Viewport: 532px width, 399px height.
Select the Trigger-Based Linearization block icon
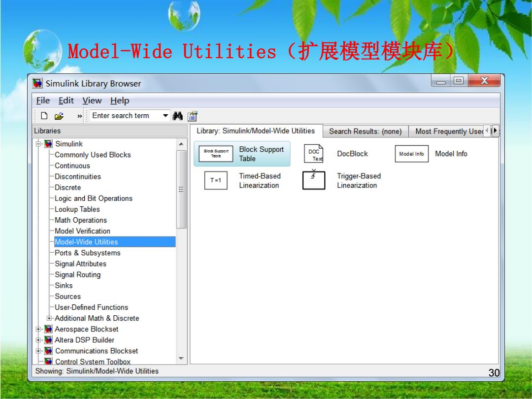tap(313, 179)
